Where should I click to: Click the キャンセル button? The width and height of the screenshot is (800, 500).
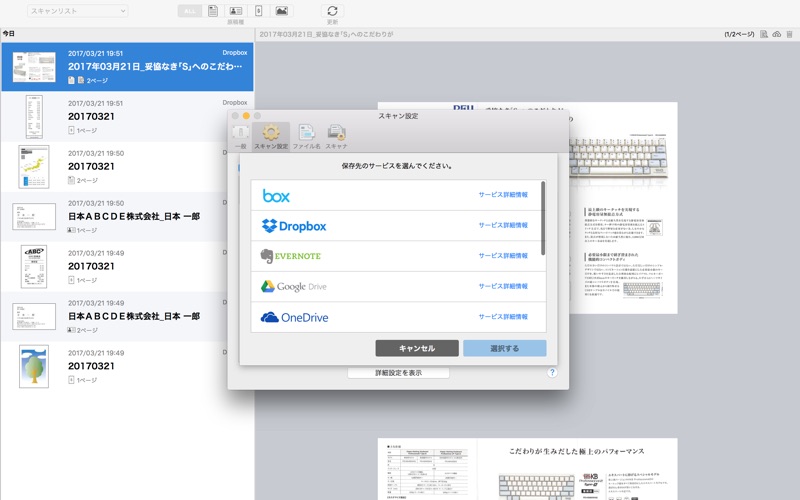[x=417, y=348]
